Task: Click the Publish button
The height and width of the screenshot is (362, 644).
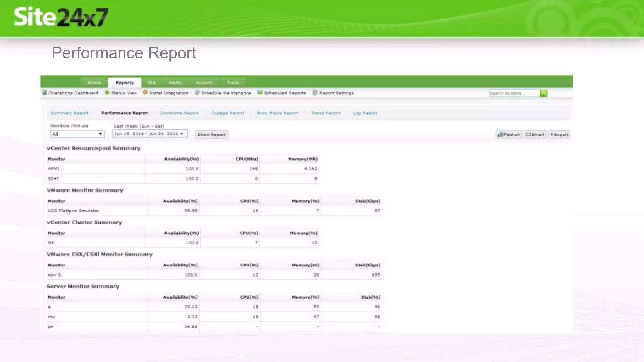Action: click(509, 134)
